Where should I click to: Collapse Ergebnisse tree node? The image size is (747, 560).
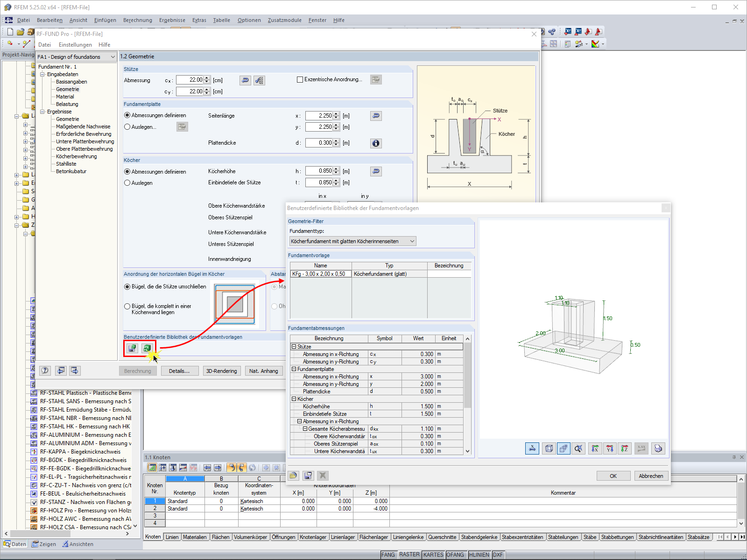(x=42, y=112)
